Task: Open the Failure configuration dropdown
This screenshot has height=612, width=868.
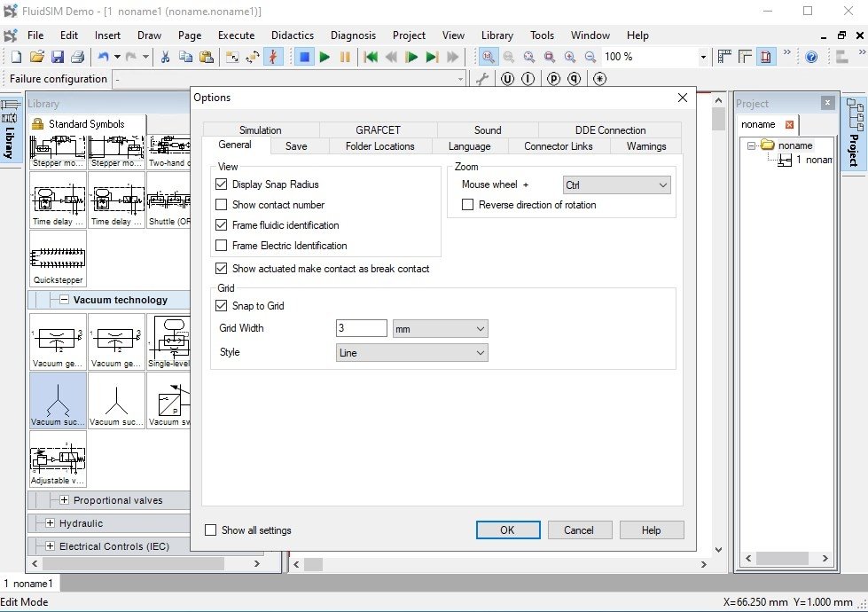Action: click(x=460, y=79)
